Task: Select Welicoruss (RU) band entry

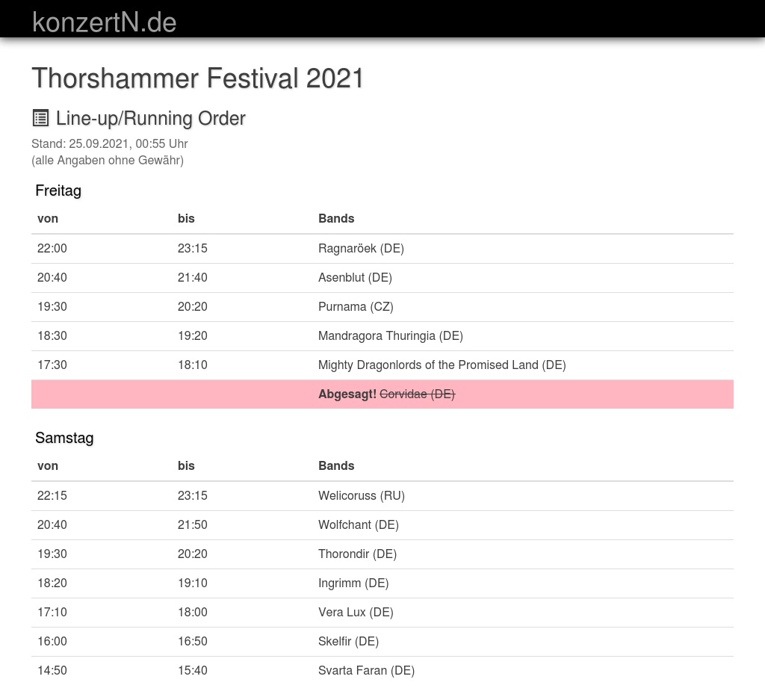Action: click(x=362, y=495)
